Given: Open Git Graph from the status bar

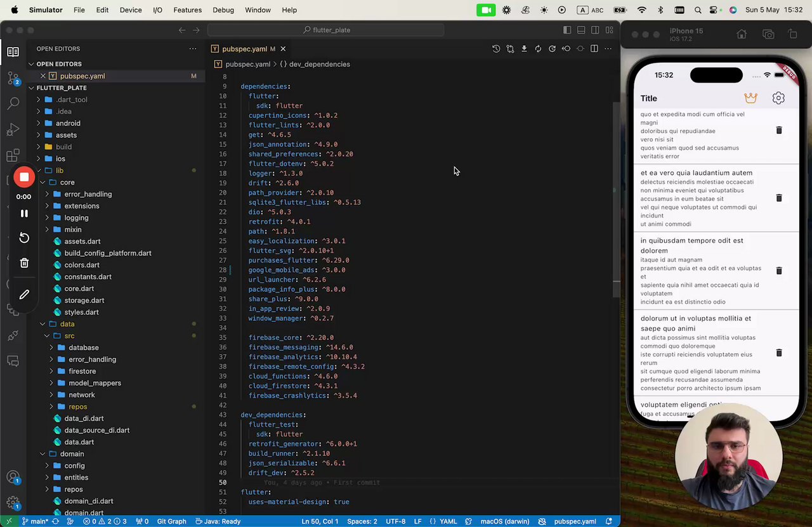Looking at the screenshot, I should pyautogui.click(x=171, y=521).
